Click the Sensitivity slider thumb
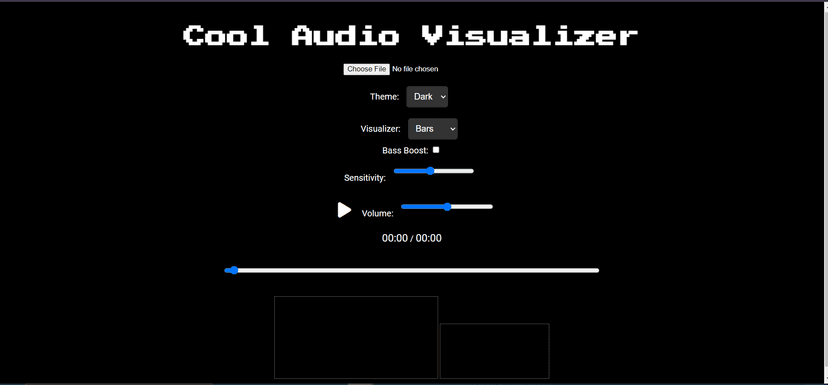Image resolution: width=828 pixels, height=385 pixels. (x=430, y=171)
